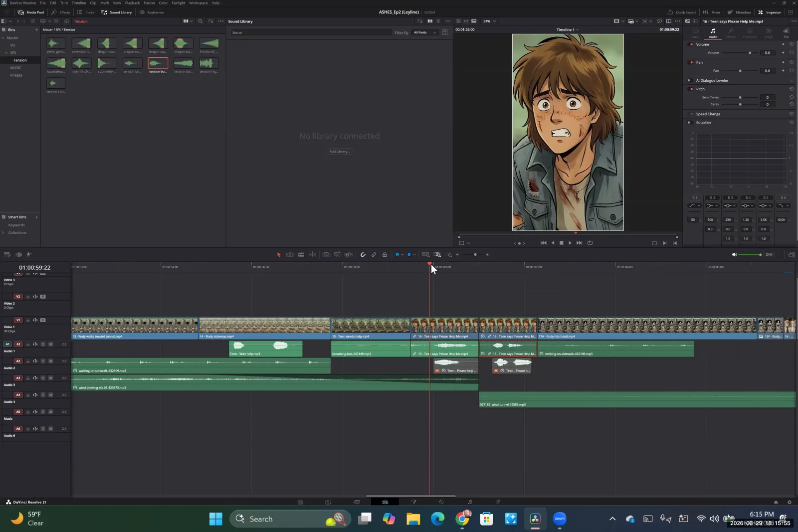The image size is (798, 532).
Task: Click Quick Export button
Action: click(682, 12)
